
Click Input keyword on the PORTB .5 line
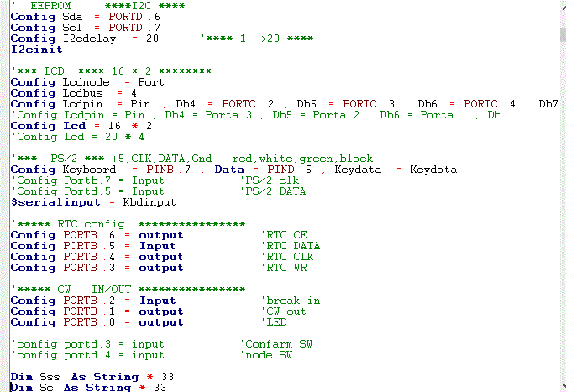[x=157, y=246]
